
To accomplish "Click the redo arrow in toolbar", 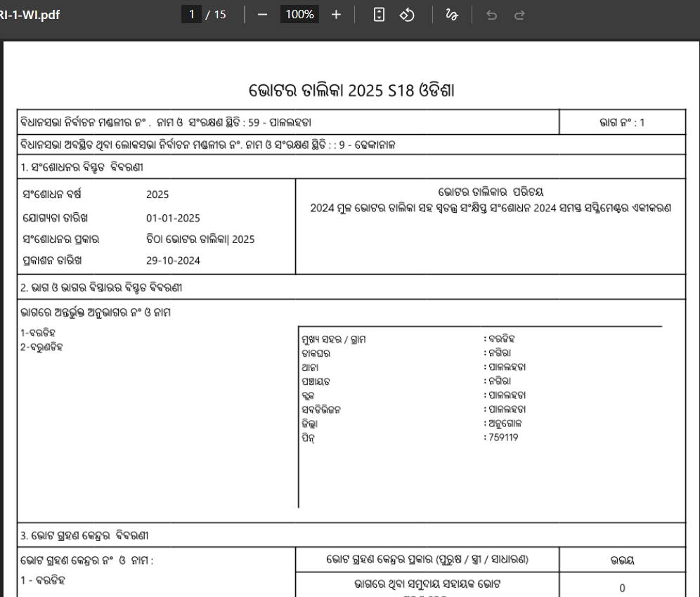I will 519,15.
